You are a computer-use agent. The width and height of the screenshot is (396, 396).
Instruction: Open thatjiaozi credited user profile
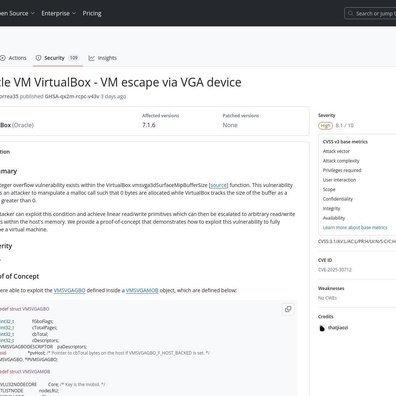338,328
